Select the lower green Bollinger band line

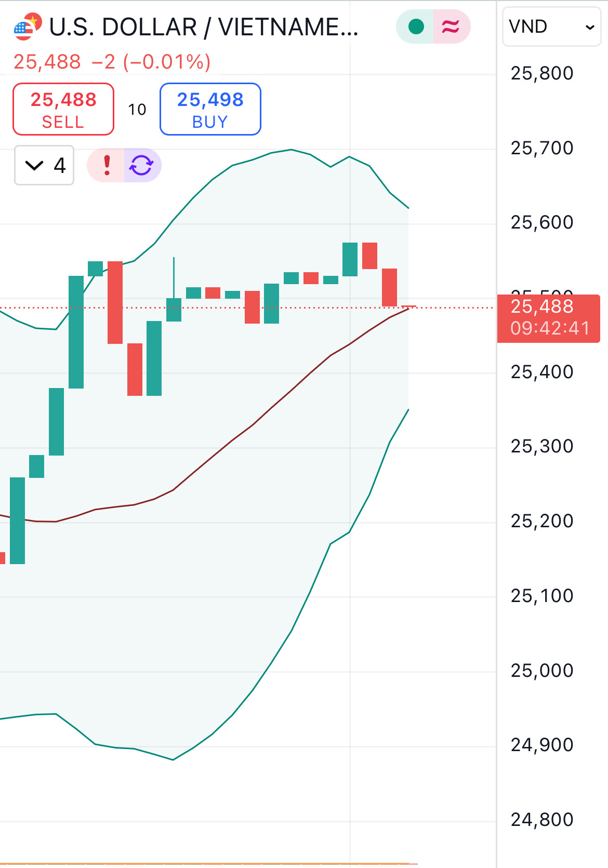232,715
